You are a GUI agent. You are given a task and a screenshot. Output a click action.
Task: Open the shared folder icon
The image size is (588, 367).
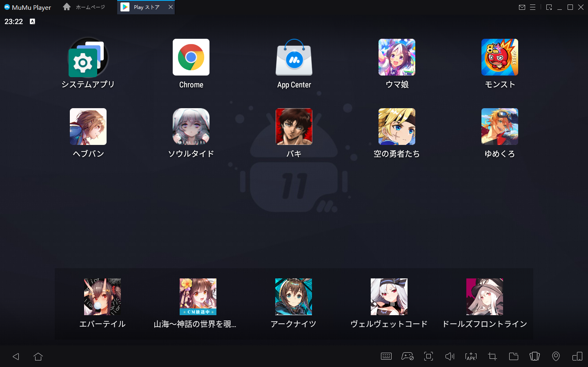pyautogui.click(x=514, y=356)
